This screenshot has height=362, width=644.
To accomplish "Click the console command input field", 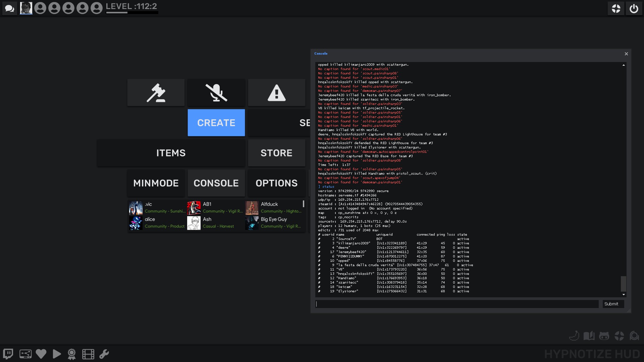I will pos(457,304).
